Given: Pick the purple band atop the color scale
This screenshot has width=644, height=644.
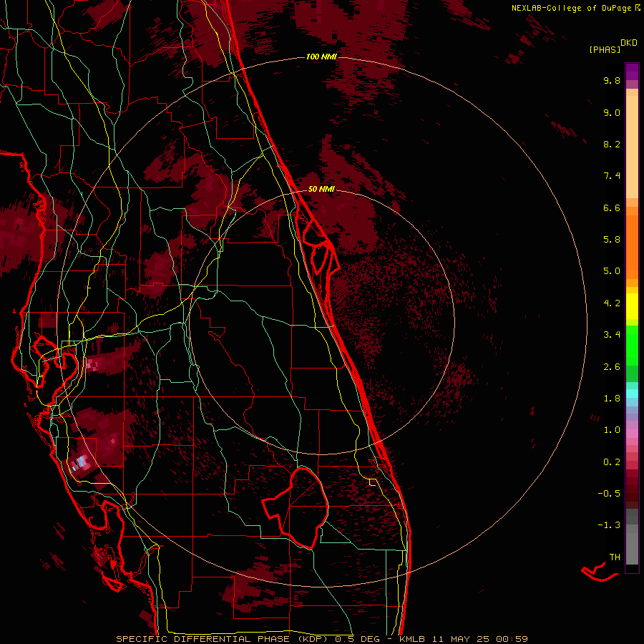Looking at the screenshot, I should coord(632,72).
